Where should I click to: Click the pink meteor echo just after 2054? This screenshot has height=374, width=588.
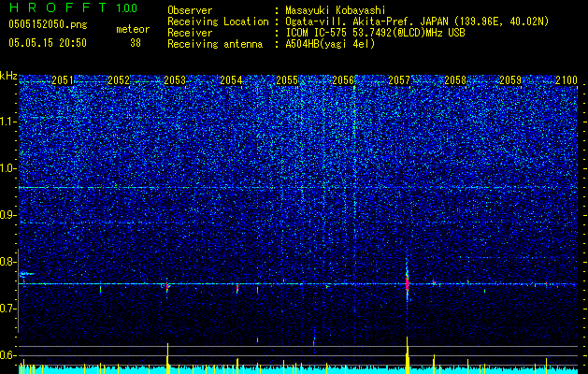pos(237,289)
